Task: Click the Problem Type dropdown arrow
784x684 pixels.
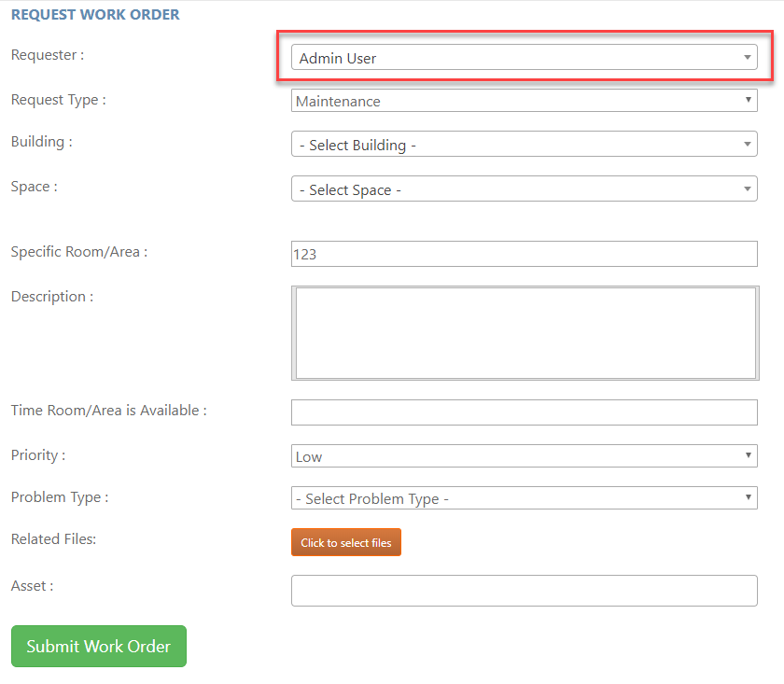Action: point(747,498)
